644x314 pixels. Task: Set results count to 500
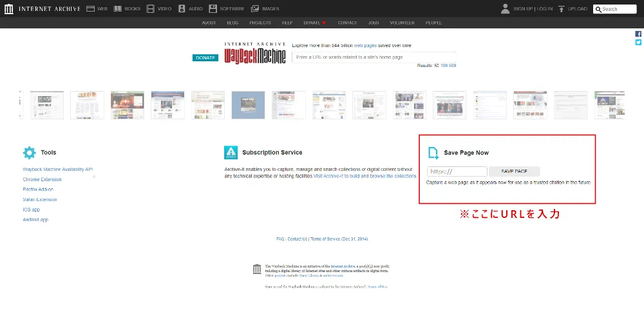pos(452,66)
